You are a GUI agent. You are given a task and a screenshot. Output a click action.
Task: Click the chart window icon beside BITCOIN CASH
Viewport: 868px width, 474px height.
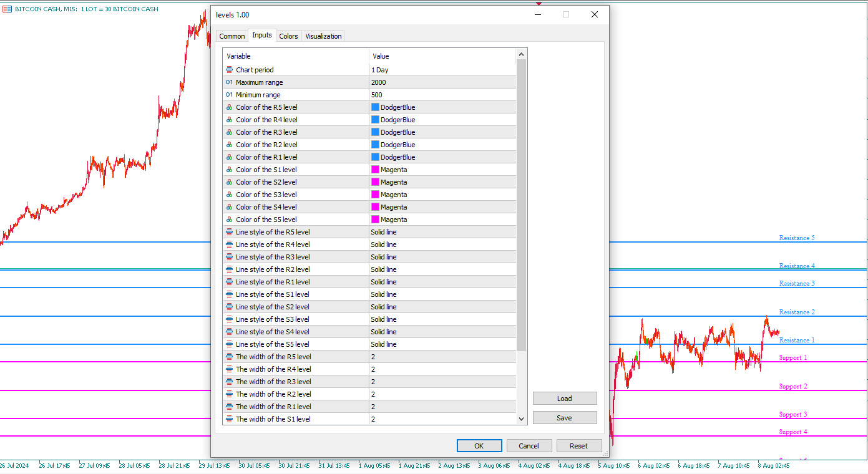7,9
